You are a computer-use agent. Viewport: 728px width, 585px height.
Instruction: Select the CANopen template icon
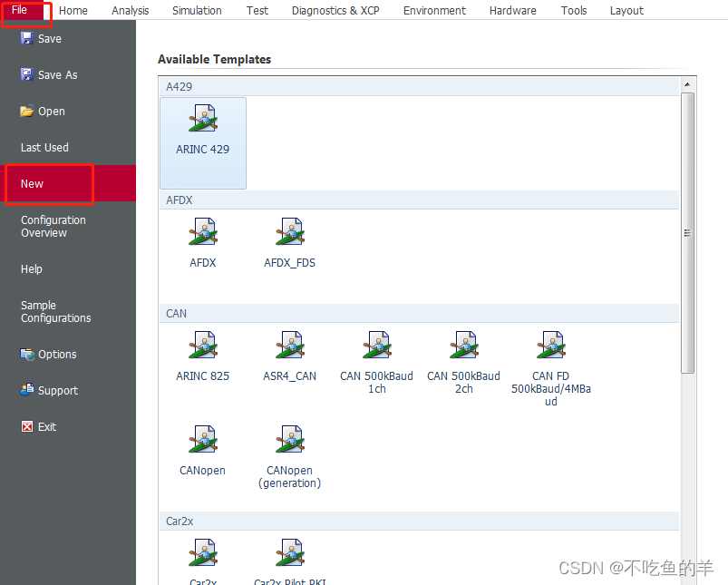[203, 439]
